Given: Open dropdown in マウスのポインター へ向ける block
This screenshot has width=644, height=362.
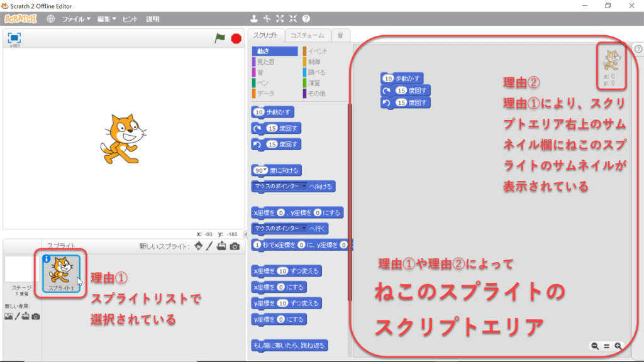Looking at the screenshot, I should (x=304, y=186).
